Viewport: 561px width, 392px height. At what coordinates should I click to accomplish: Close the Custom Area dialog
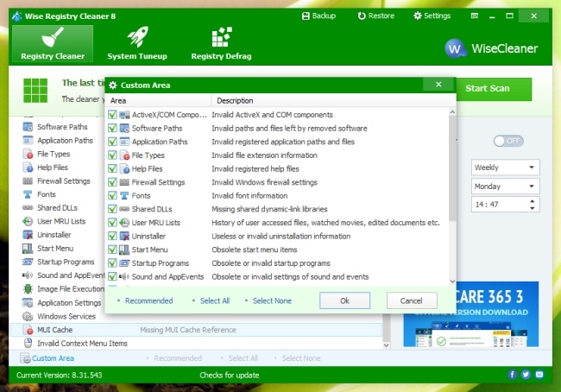point(438,85)
